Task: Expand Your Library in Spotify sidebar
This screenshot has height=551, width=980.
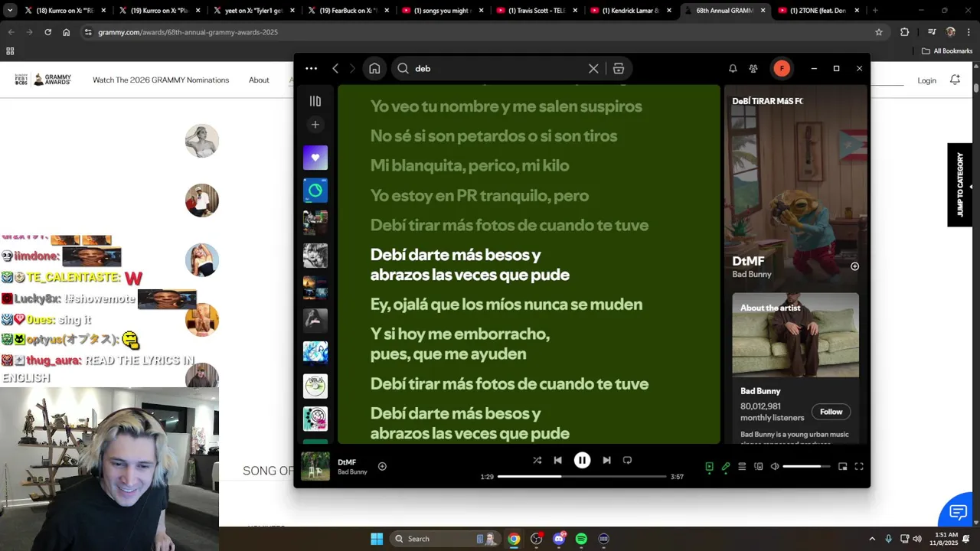Action: 315,101
